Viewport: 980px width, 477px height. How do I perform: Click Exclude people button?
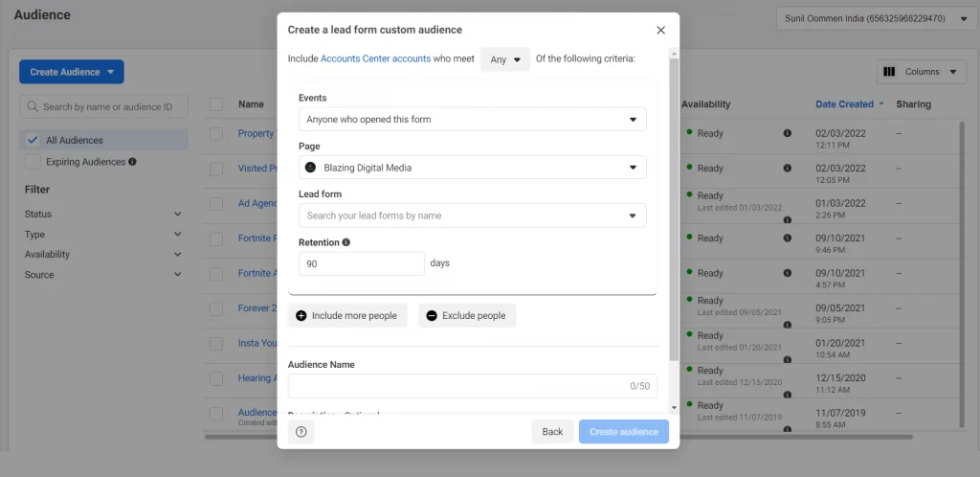[467, 316]
